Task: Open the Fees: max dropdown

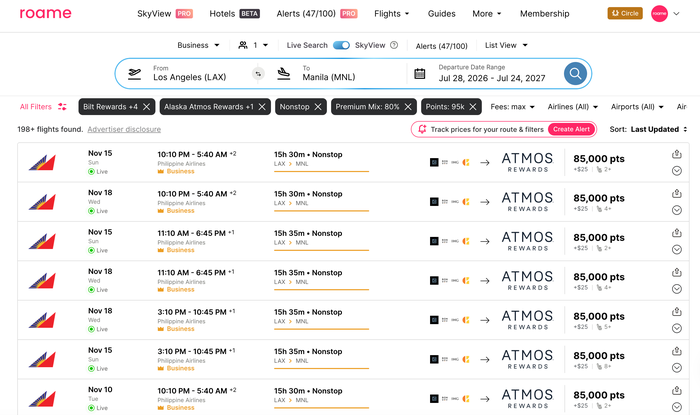Action: coord(512,107)
